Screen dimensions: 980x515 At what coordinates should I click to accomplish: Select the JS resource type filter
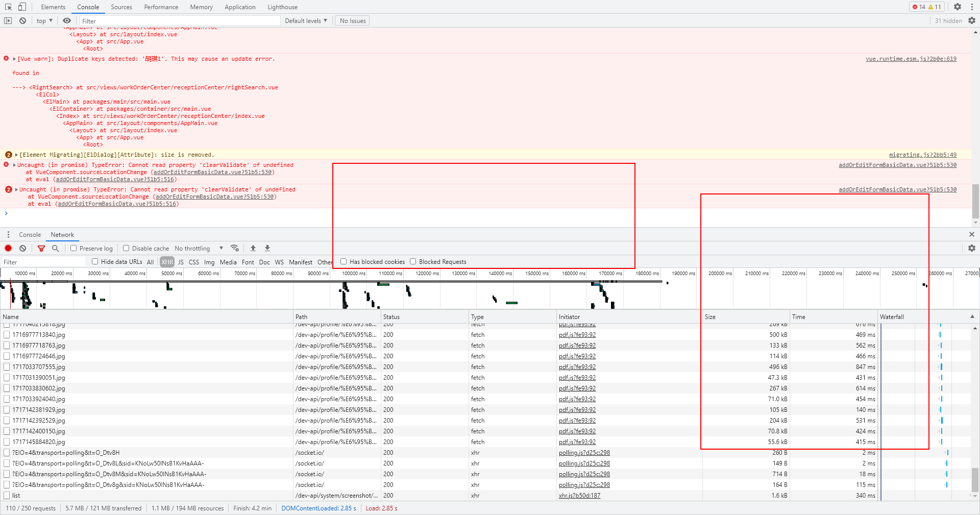click(181, 262)
